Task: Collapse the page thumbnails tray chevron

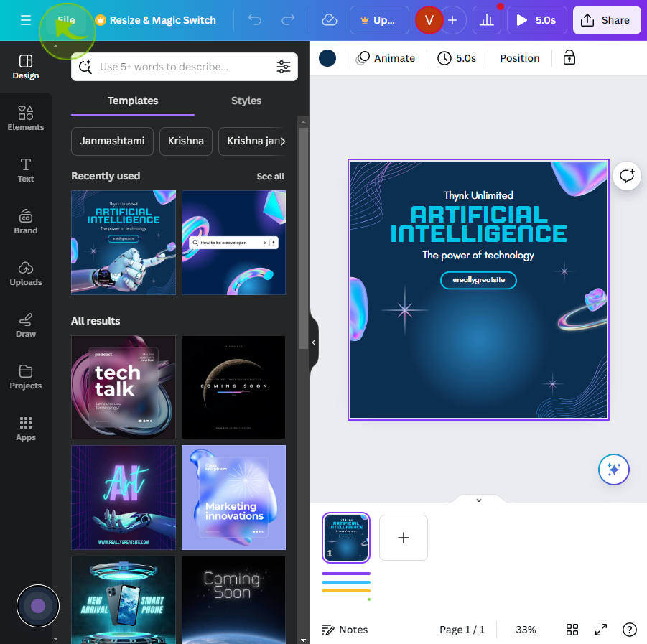Action: 479,500
